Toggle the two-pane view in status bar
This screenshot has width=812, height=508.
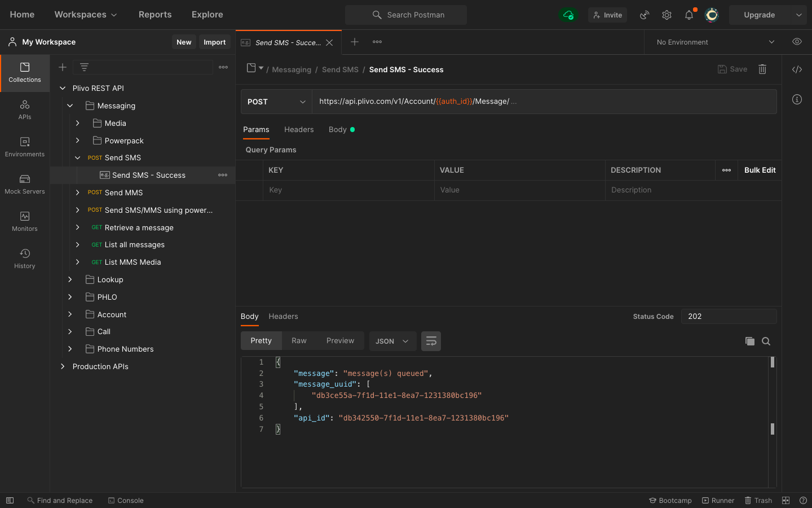pos(785,501)
